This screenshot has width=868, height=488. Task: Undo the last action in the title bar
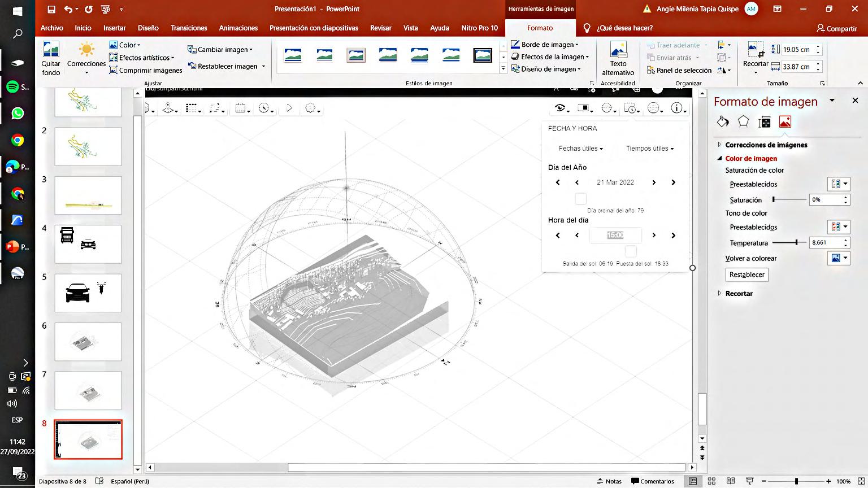[68, 9]
